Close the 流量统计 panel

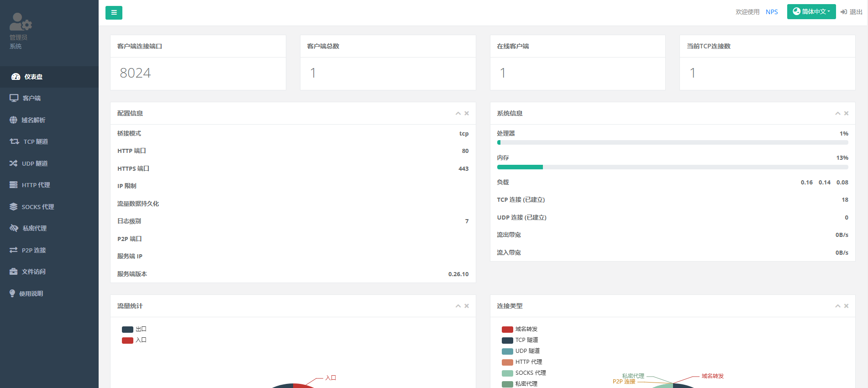467,306
